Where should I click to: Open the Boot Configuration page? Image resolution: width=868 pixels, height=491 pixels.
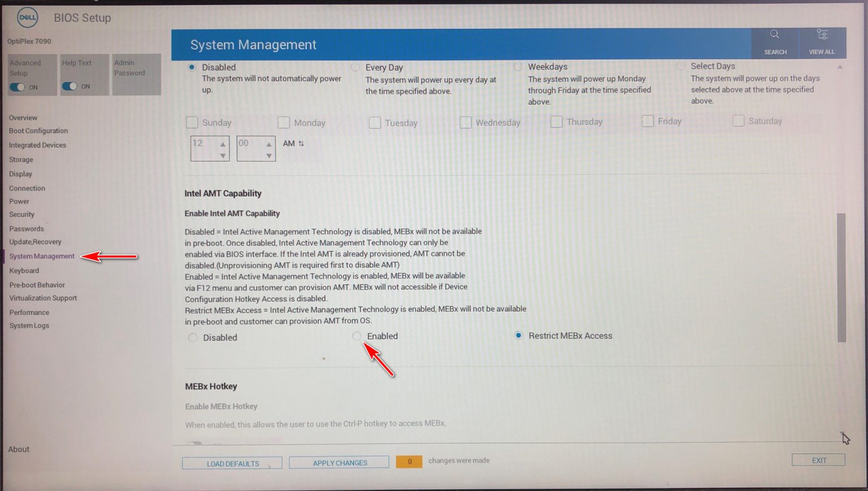tap(39, 131)
